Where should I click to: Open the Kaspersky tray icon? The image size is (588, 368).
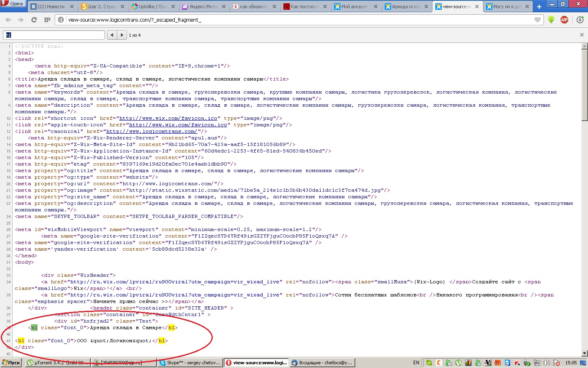point(517,362)
